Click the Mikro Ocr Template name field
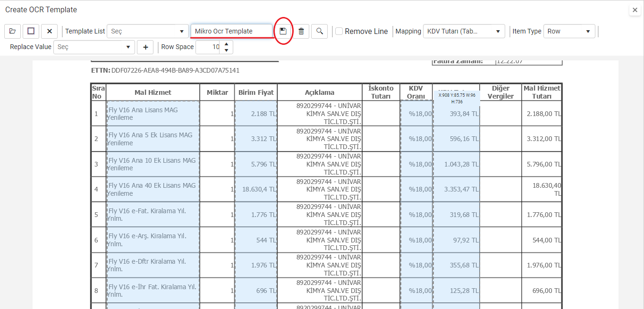The image size is (644, 309). click(x=231, y=31)
